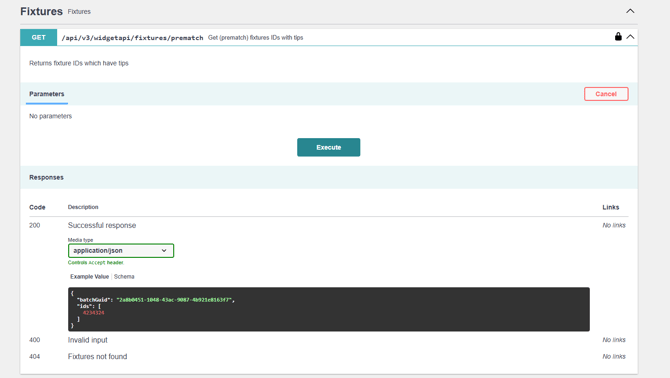Open the application/json media type dropdown
Screen dimensions: 670x378
click(x=121, y=251)
